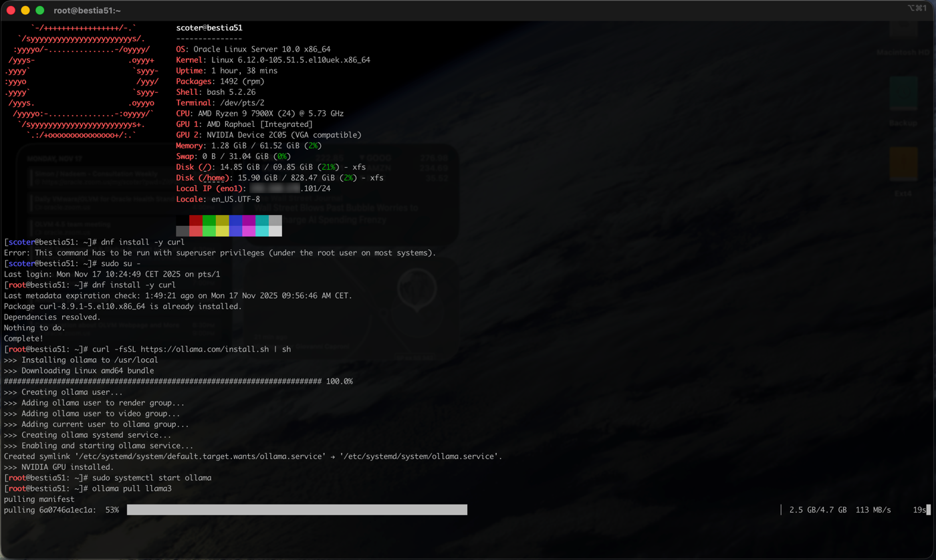Click the window title root@bestia51:~

pyautogui.click(x=88, y=10)
